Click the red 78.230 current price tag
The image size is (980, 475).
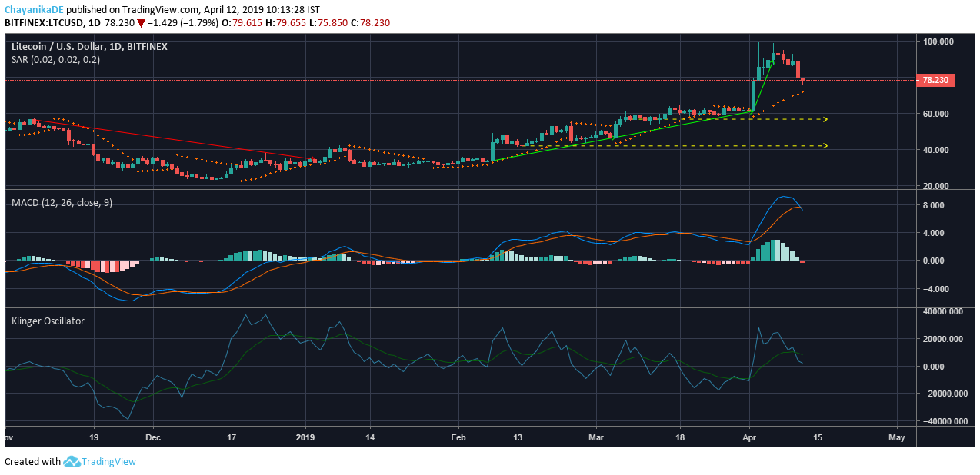tap(935, 80)
